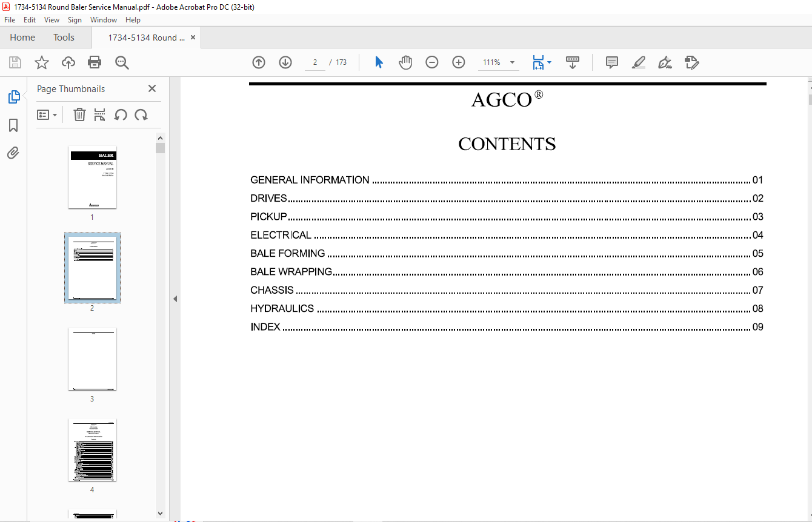
Task: Zoom out with minus icon
Action: (x=432, y=62)
